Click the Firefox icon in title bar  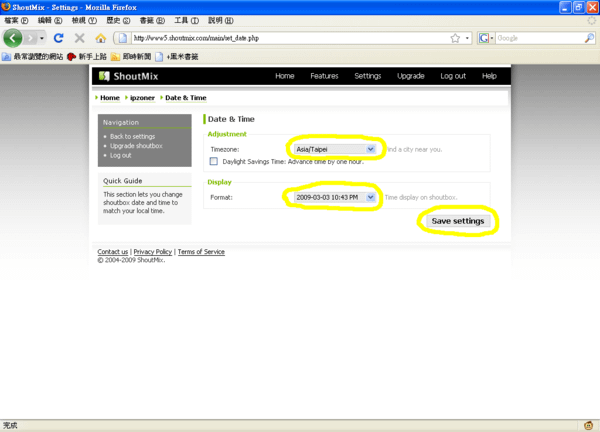[x=6, y=7]
